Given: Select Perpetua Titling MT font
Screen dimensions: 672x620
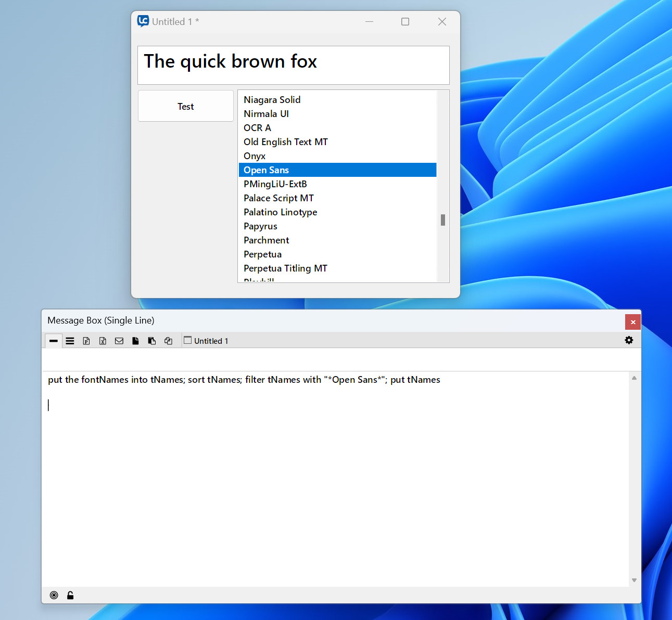Looking at the screenshot, I should (337, 268).
